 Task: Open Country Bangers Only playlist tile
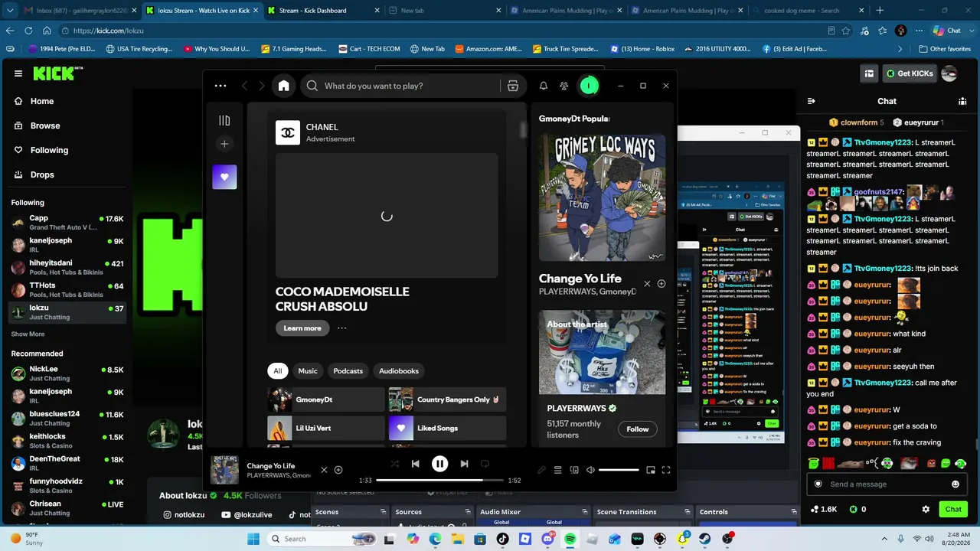(x=447, y=399)
